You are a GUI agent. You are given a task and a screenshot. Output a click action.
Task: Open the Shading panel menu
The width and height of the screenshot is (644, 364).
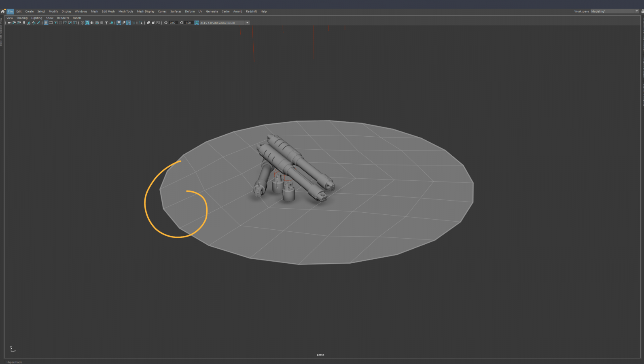coord(22,18)
